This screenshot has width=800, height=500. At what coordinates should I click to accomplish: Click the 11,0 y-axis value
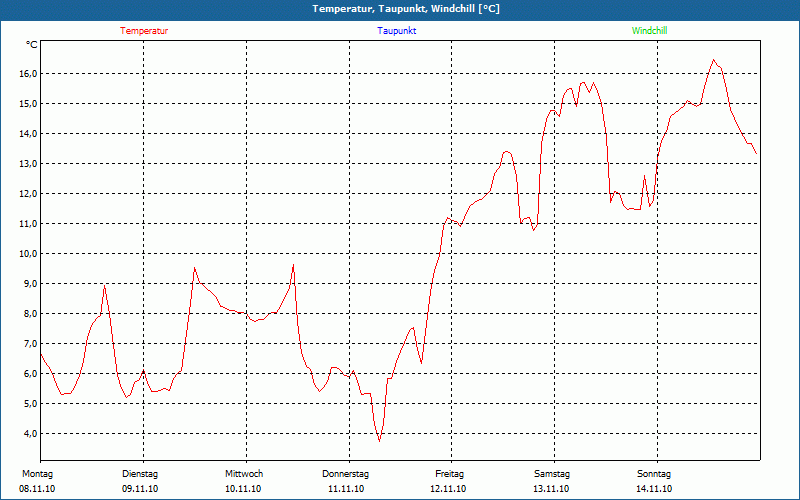point(28,223)
